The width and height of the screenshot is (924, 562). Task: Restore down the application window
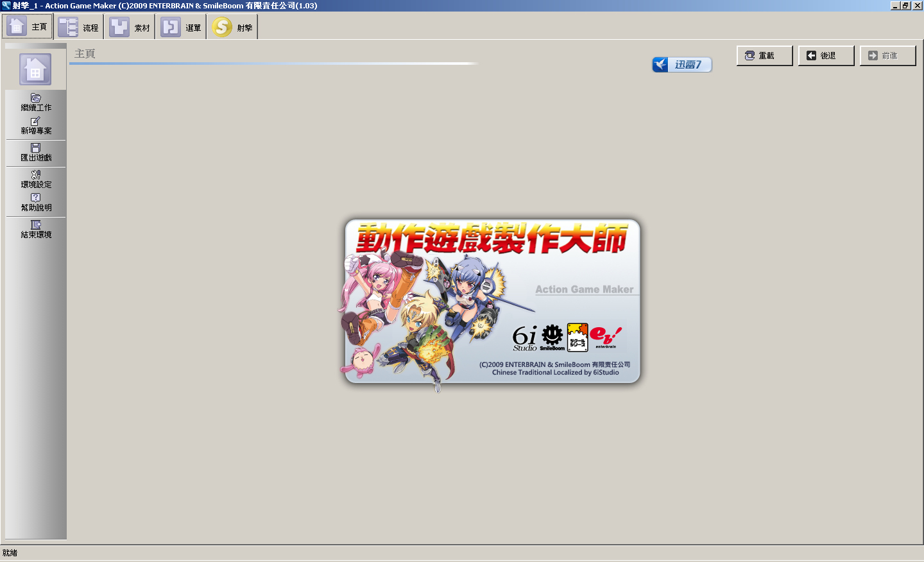coord(905,5)
